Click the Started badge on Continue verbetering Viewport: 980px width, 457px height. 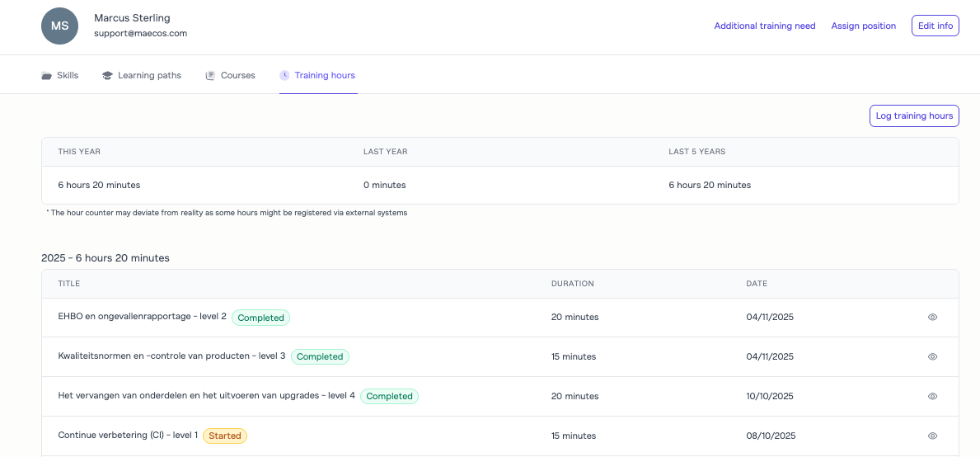225,436
